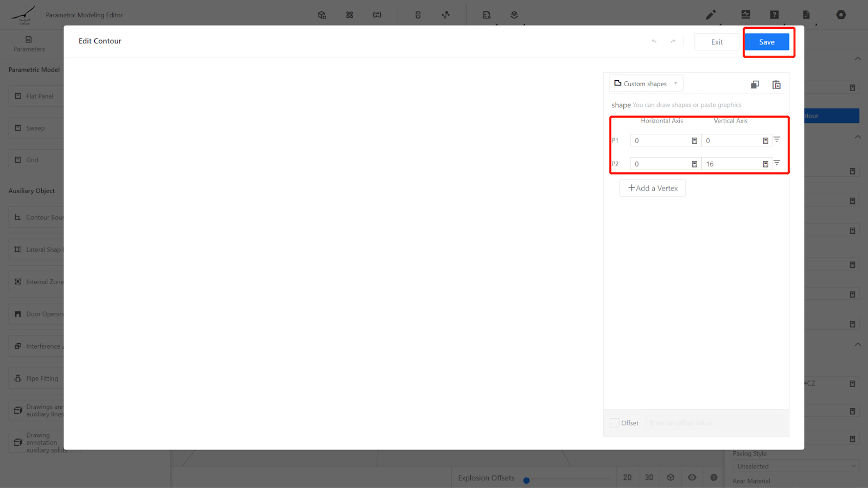868x488 pixels.
Task: Click the calculator icon beside the #CZ field
Action: pyautogui.click(x=853, y=383)
